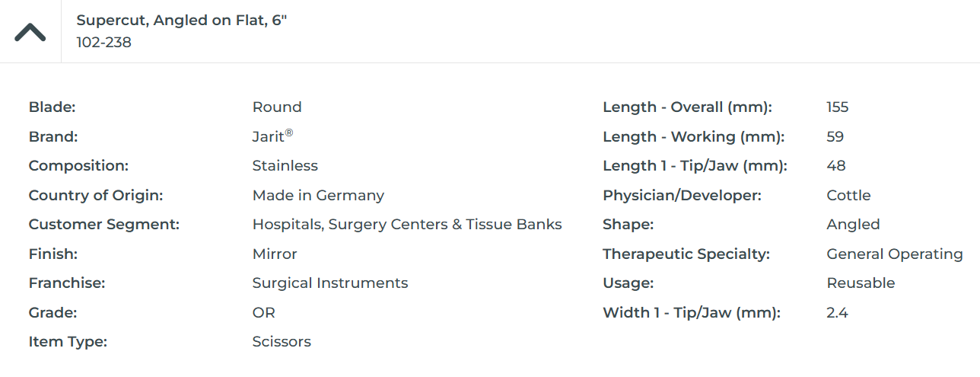Click the Scissors item type value

click(282, 342)
